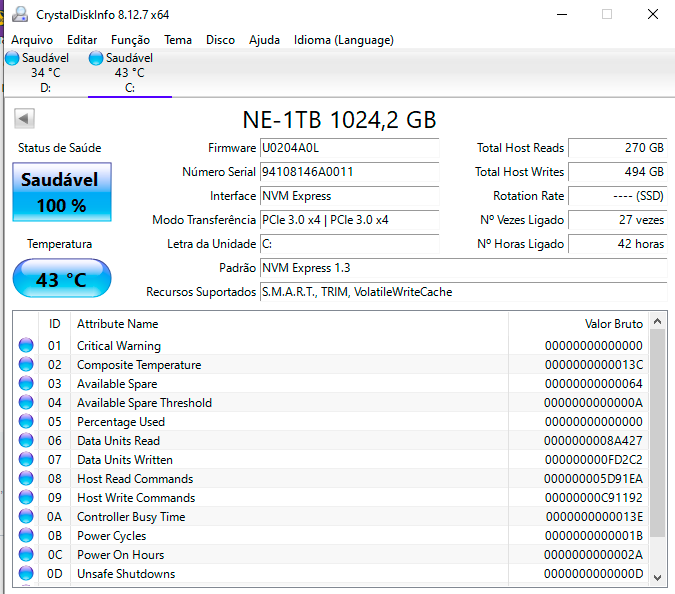Viewport: 675px width, 594px height.
Task: Click the Nº Horas Ligado value 42 horas
Action: point(617,244)
